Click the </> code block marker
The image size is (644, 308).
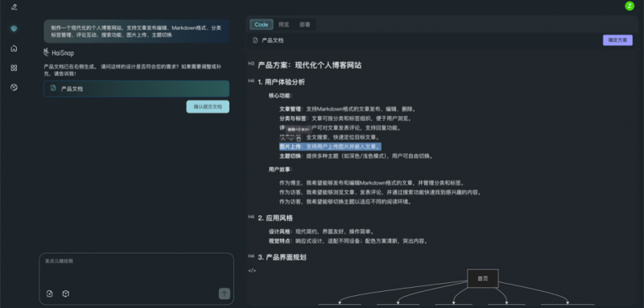pos(252,271)
